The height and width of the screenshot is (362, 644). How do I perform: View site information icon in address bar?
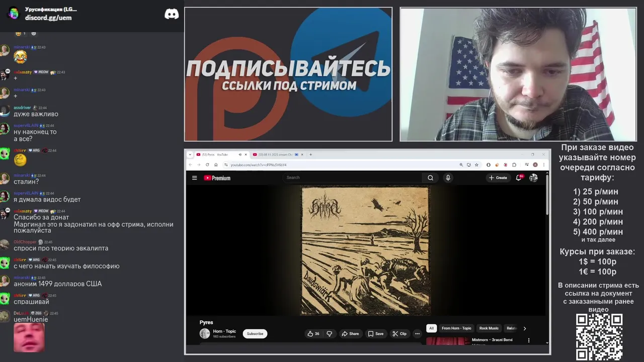click(x=226, y=164)
